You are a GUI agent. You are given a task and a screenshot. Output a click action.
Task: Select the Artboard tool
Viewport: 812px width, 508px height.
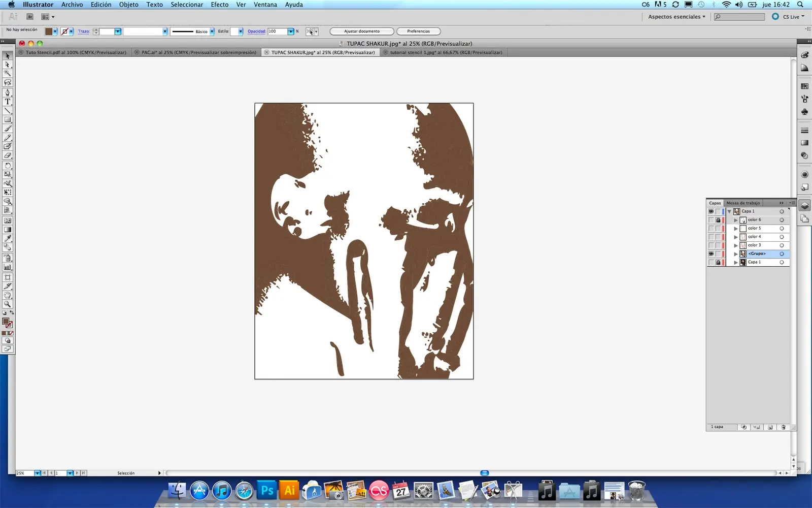[x=8, y=277]
